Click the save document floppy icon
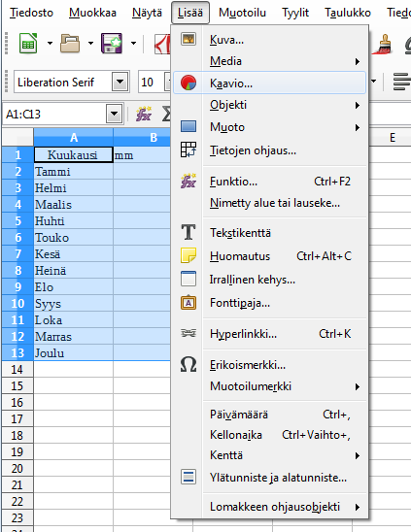 pyautogui.click(x=112, y=43)
